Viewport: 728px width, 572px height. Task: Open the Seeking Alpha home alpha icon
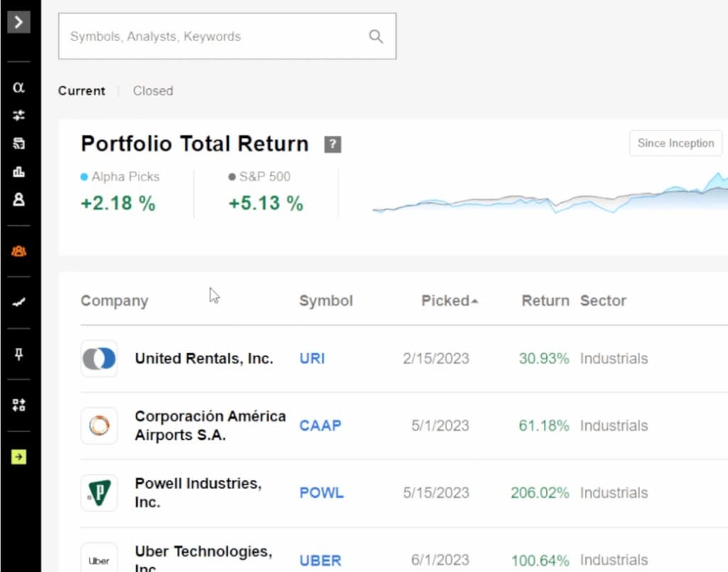[x=18, y=88]
